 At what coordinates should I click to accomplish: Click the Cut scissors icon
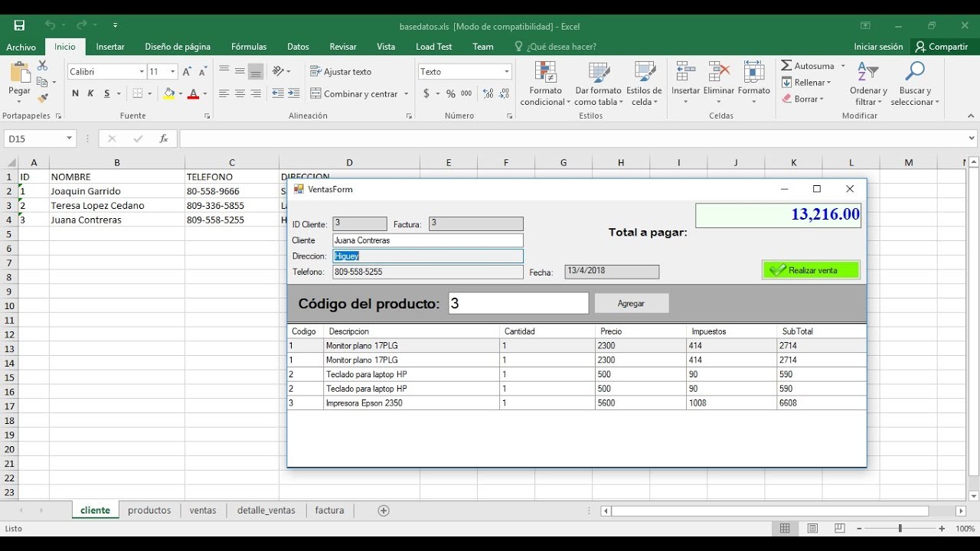tap(42, 66)
